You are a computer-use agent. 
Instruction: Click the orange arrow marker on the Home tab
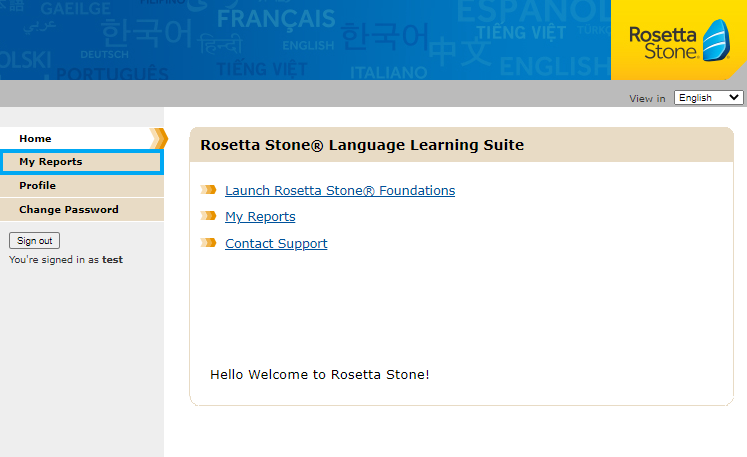[158, 139]
